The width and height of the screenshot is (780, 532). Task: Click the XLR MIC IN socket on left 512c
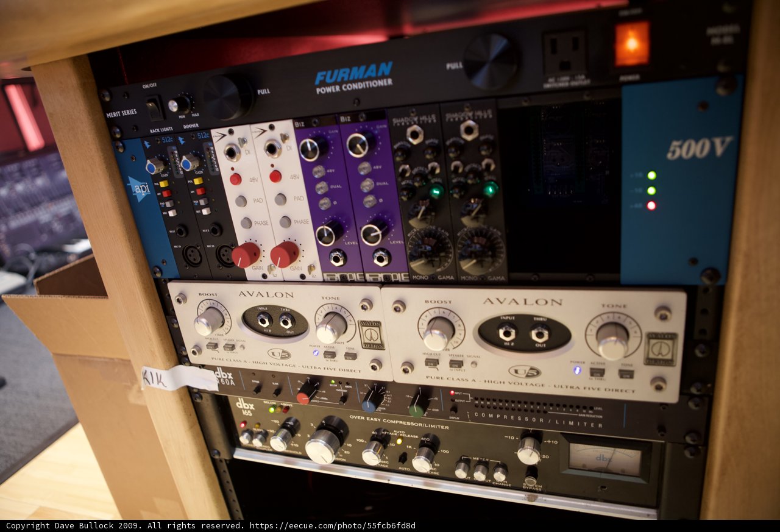click(193, 255)
